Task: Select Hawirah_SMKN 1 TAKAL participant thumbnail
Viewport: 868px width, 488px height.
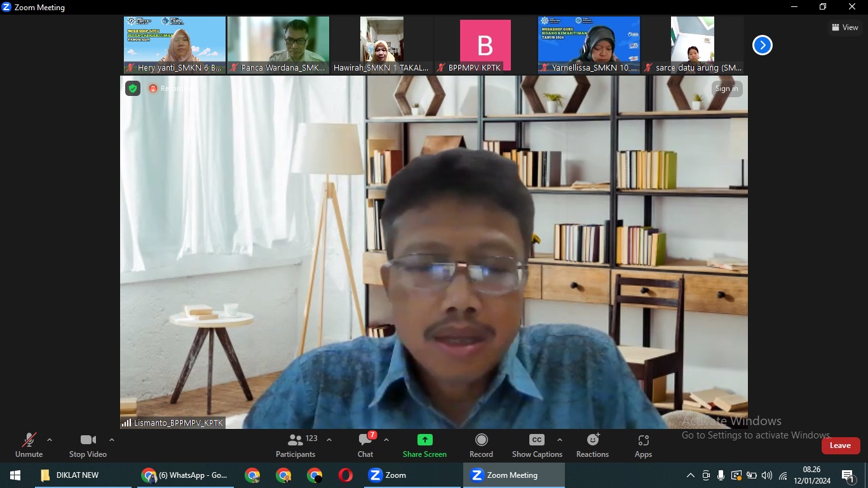Action: [x=382, y=45]
